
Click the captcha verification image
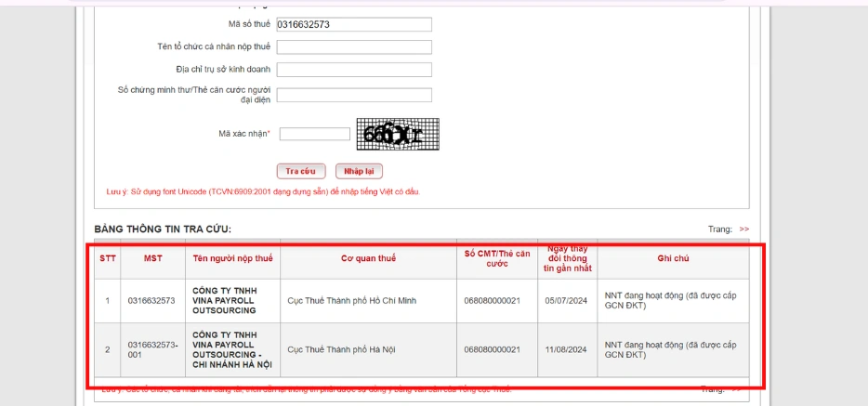click(398, 135)
